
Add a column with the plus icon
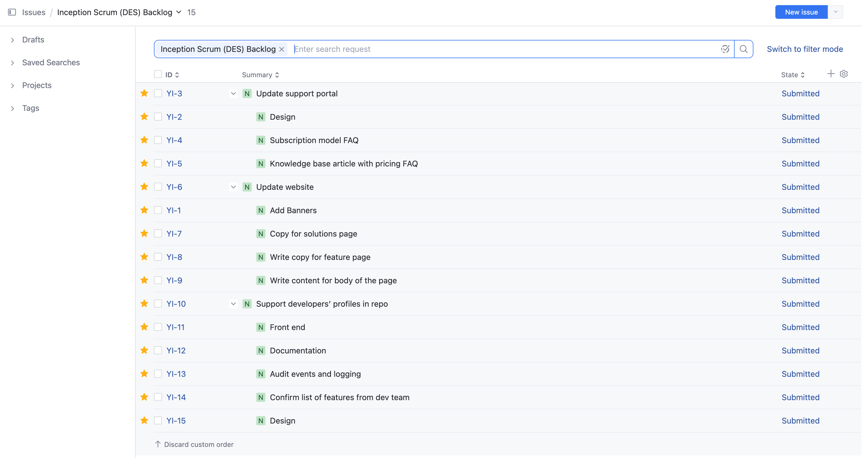click(x=830, y=74)
